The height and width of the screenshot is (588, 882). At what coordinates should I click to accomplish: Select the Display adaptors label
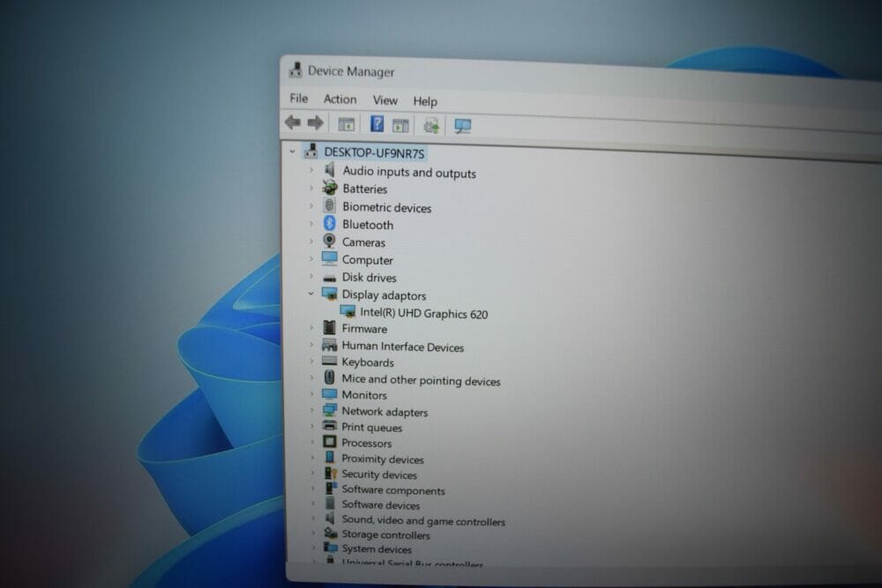click(x=385, y=295)
